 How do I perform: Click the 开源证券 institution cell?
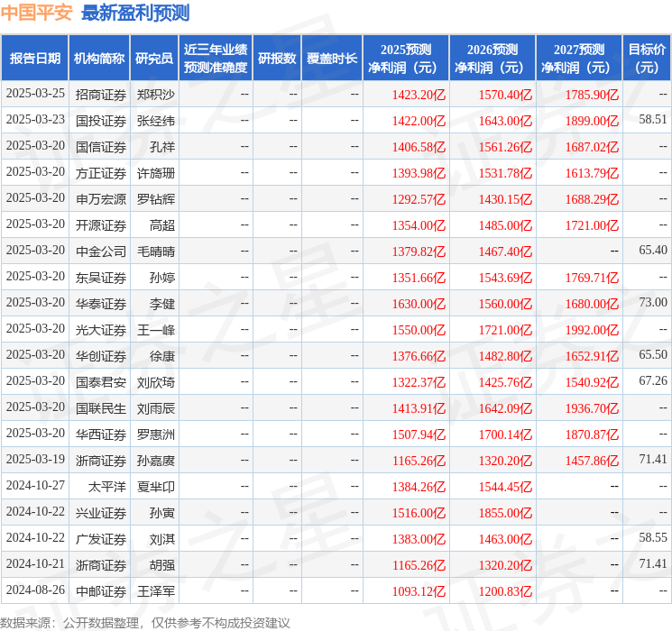101,225
